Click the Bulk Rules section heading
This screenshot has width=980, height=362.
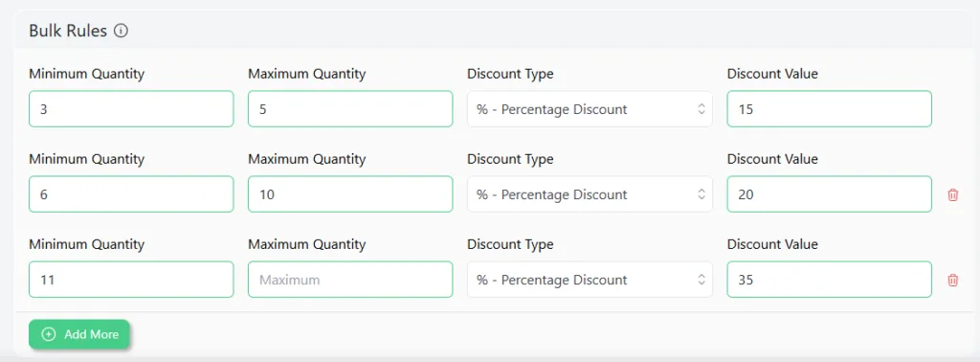pyautogui.click(x=68, y=31)
